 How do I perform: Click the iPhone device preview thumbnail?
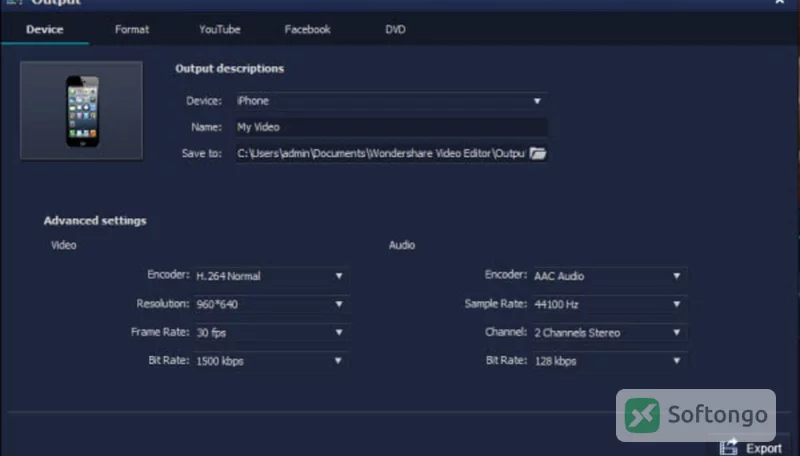[x=82, y=111]
